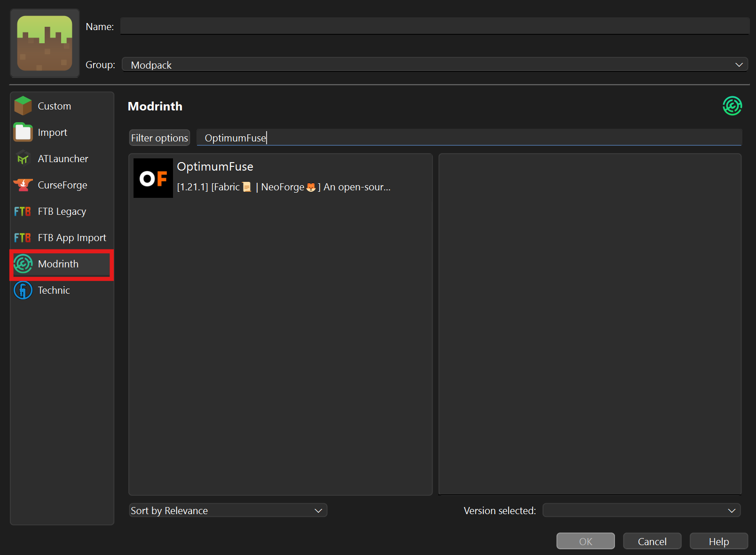Click the Cancel button
The height and width of the screenshot is (555, 756).
point(652,541)
